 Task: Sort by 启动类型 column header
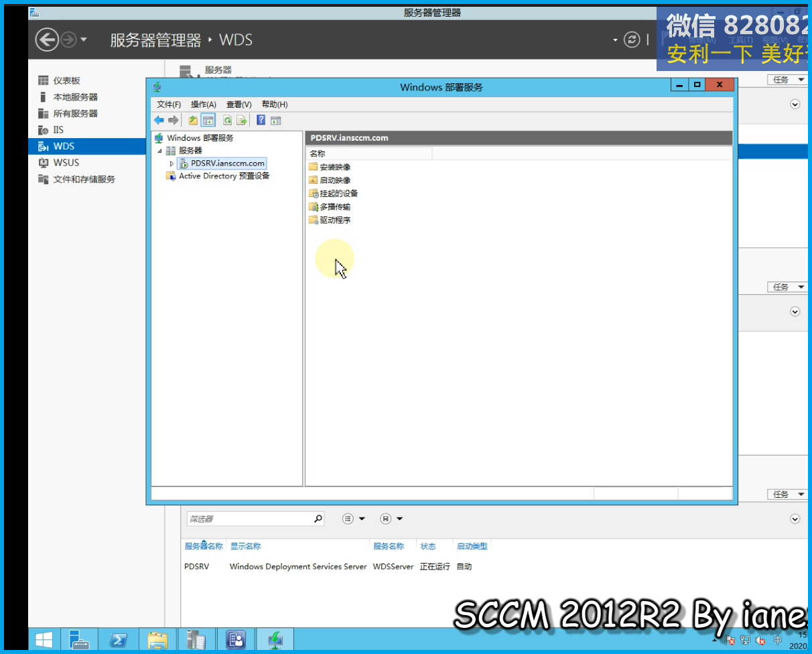(x=472, y=546)
